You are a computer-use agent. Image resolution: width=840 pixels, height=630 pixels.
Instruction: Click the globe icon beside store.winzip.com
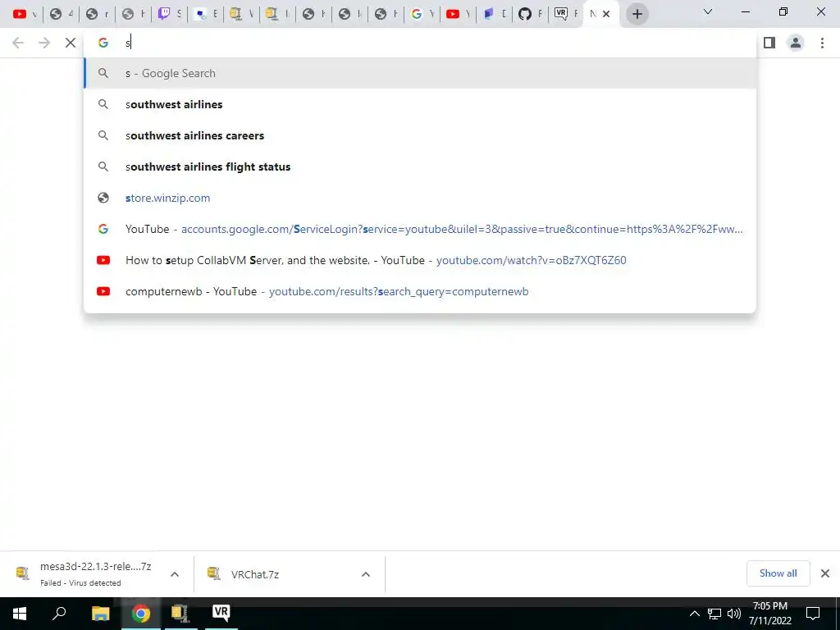coord(103,198)
